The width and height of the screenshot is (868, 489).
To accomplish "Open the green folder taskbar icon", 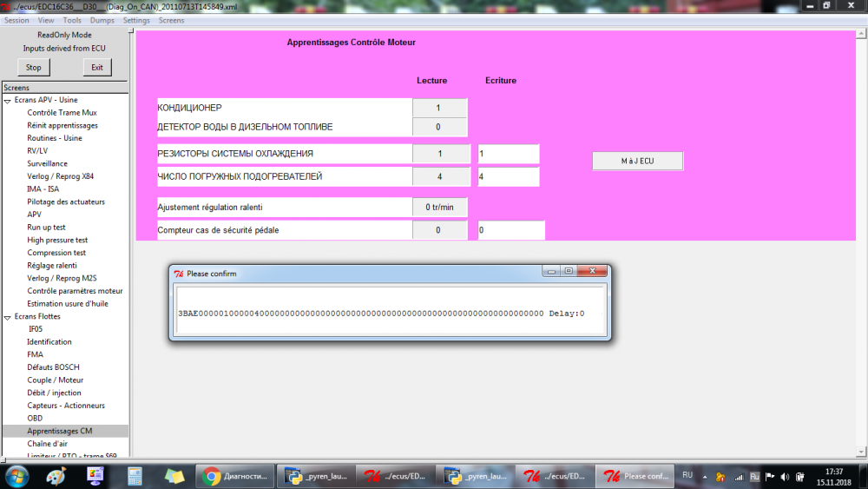I will [174, 476].
